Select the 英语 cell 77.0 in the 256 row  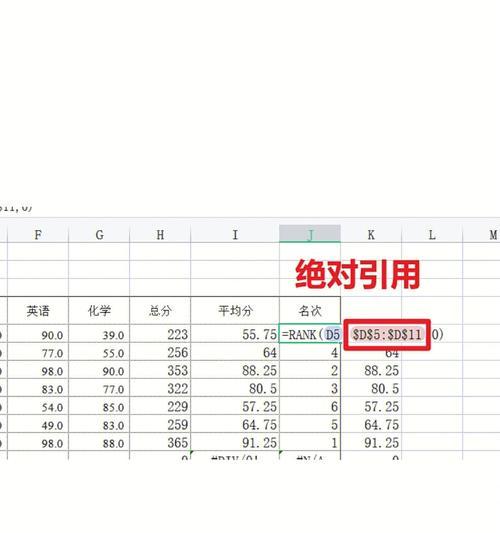click(38, 351)
